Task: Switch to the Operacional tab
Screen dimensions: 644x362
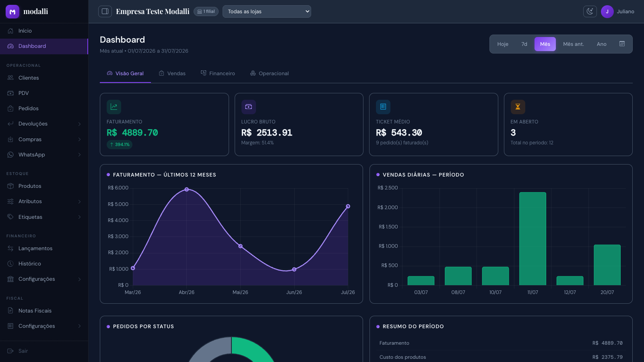Action: click(270, 74)
